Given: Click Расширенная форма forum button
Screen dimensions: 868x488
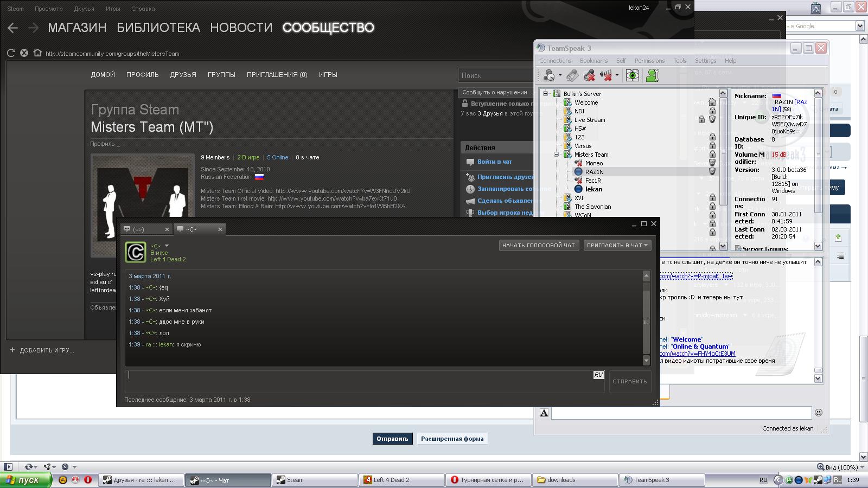Looking at the screenshot, I should tap(452, 439).
